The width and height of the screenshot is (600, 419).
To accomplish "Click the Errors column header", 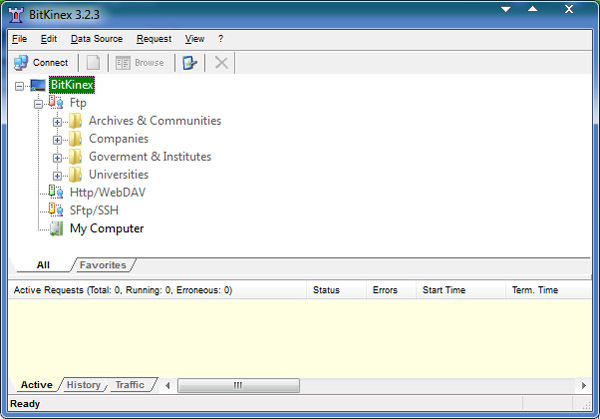I will [x=391, y=290].
